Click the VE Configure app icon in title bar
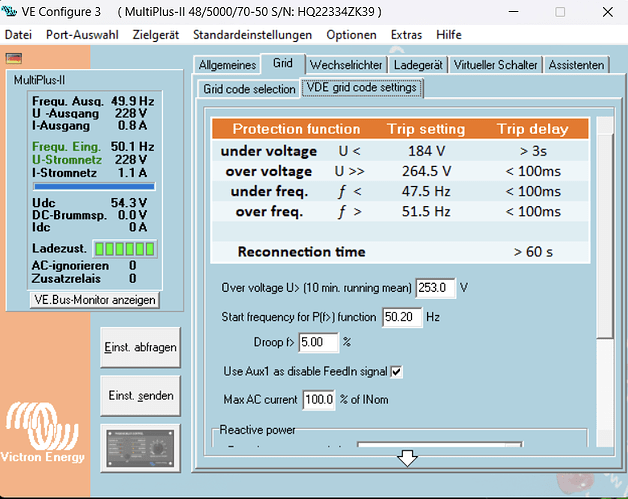 point(9,12)
